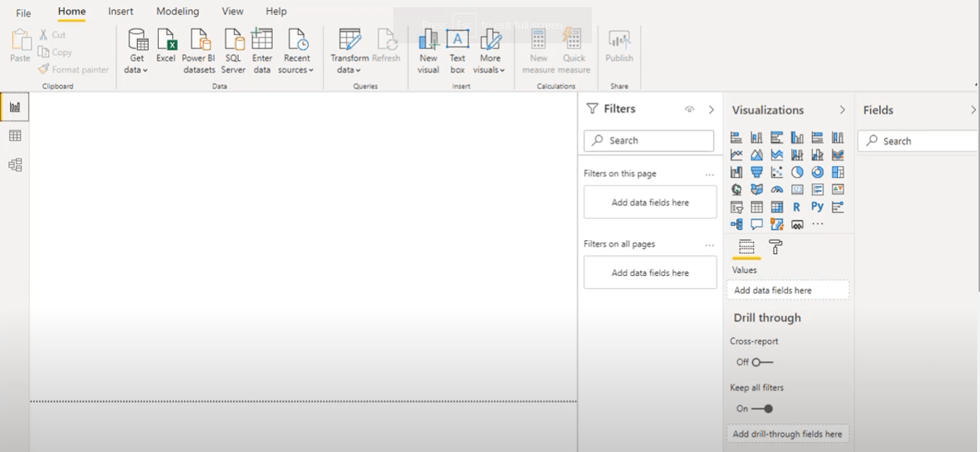Select the KPI visual

(837, 189)
